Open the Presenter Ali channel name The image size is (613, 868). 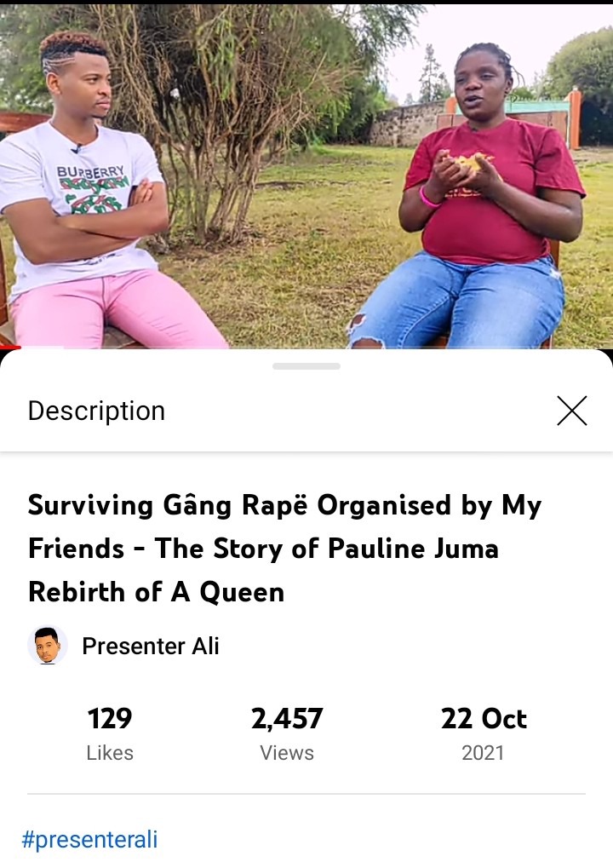pos(151,646)
